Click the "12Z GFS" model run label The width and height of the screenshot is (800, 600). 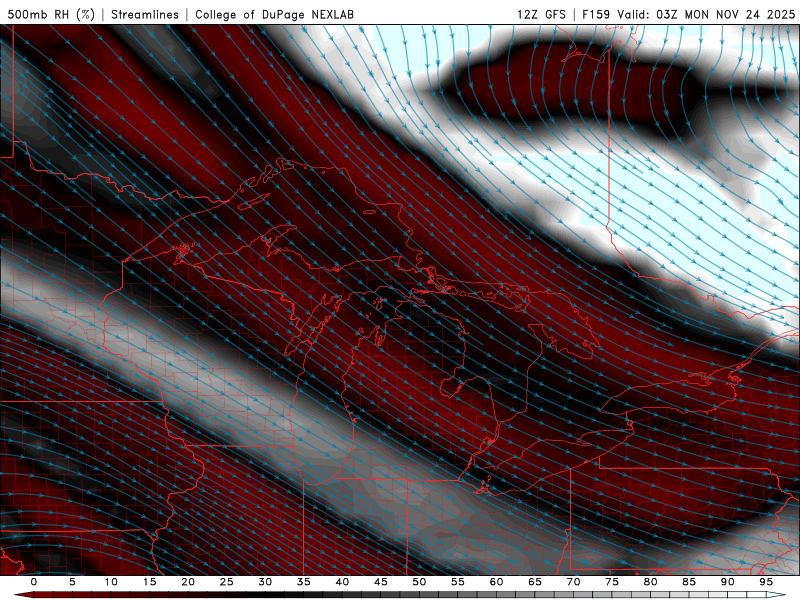(x=541, y=14)
